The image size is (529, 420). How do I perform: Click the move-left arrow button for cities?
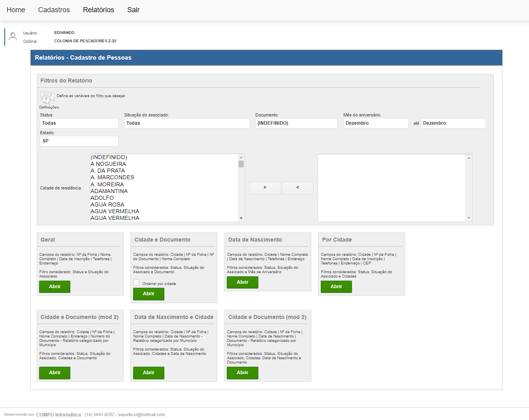point(297,187)
